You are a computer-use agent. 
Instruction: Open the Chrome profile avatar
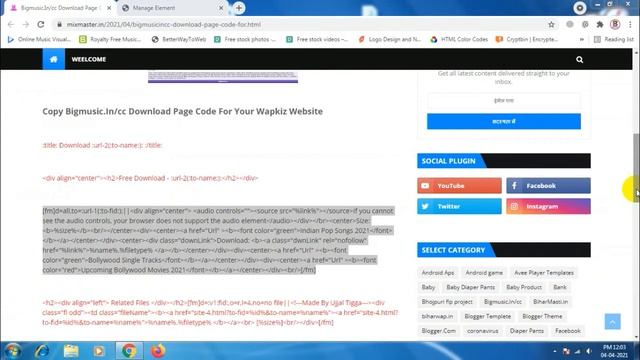pyautogui.click(x=615, y=24)
